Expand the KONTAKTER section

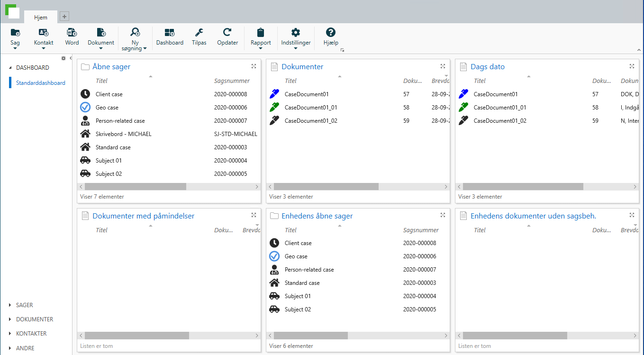click(x=10, y=334)
